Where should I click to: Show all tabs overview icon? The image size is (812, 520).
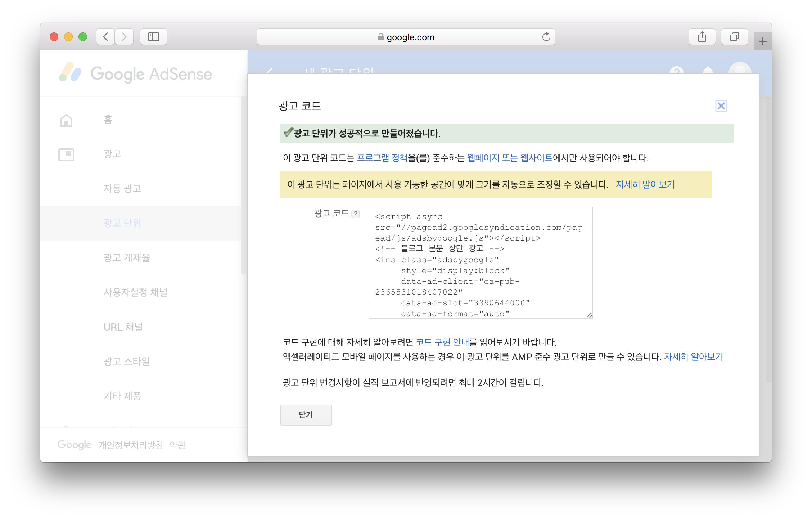tap(734, 37)
